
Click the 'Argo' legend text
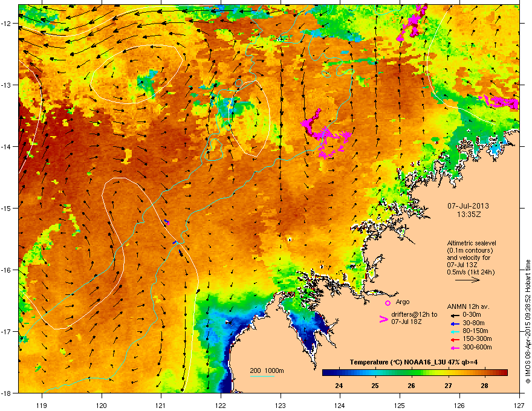coord(403,302)
